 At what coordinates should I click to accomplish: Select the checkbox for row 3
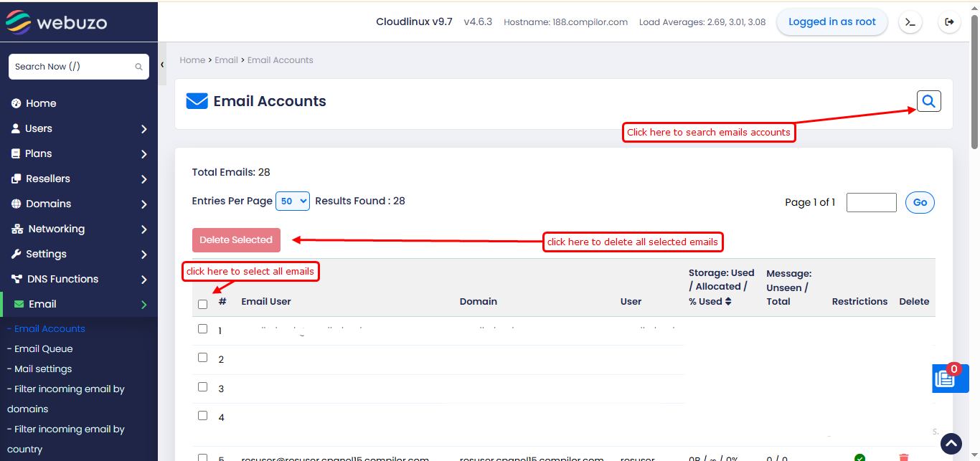point(202,387)
